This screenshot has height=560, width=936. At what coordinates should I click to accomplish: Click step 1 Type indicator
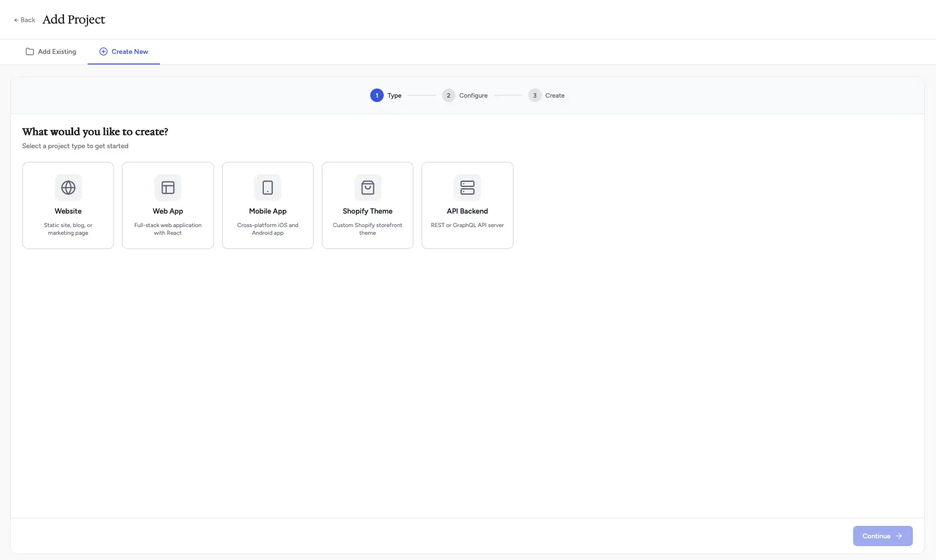[x=377, y=95]
